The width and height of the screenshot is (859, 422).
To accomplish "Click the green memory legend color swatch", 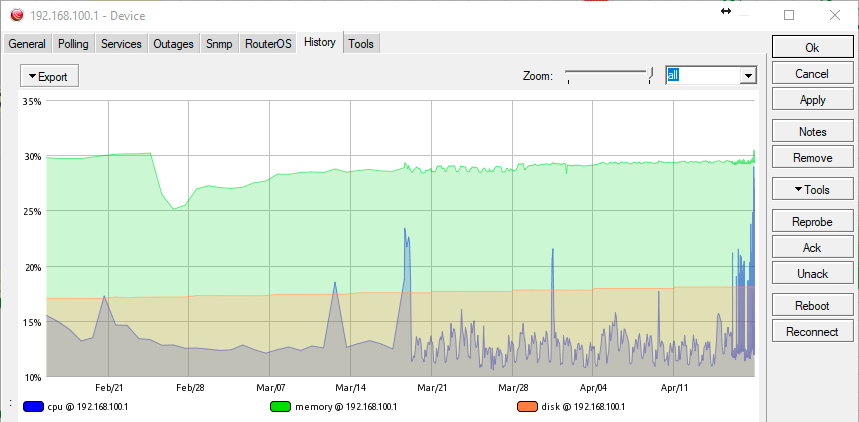I will [x=280, y=407].
